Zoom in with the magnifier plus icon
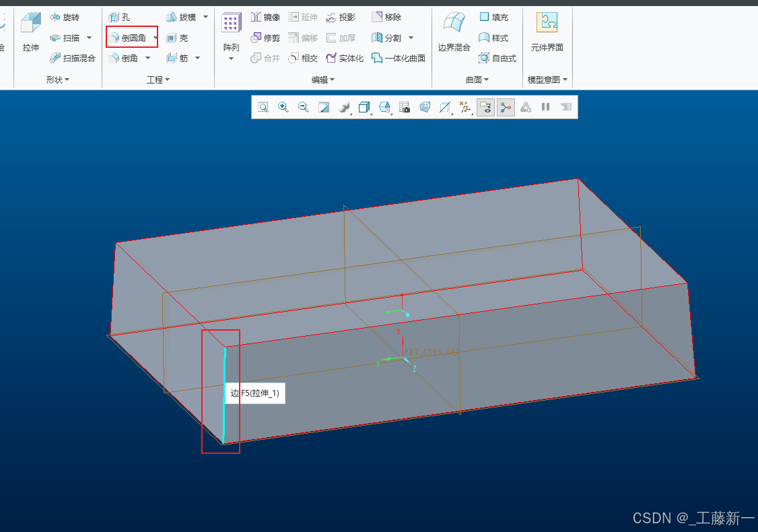This screenshot has width=758, height=532. pyautogui.click(x=283, y=107)
